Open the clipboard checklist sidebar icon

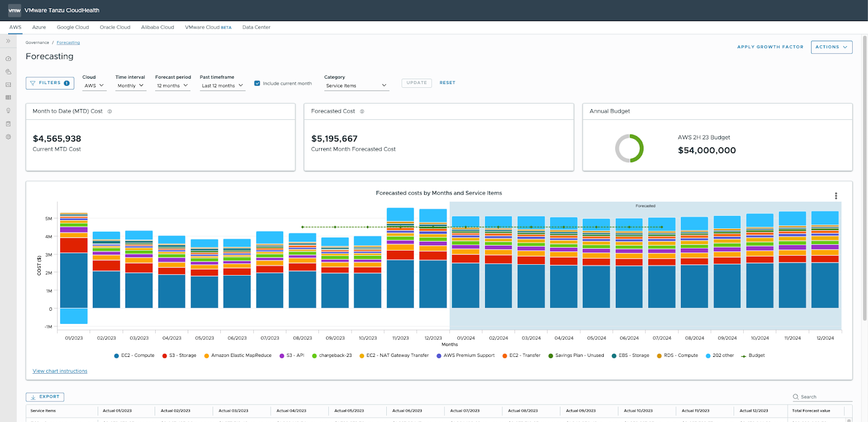[x=8, y=124]
